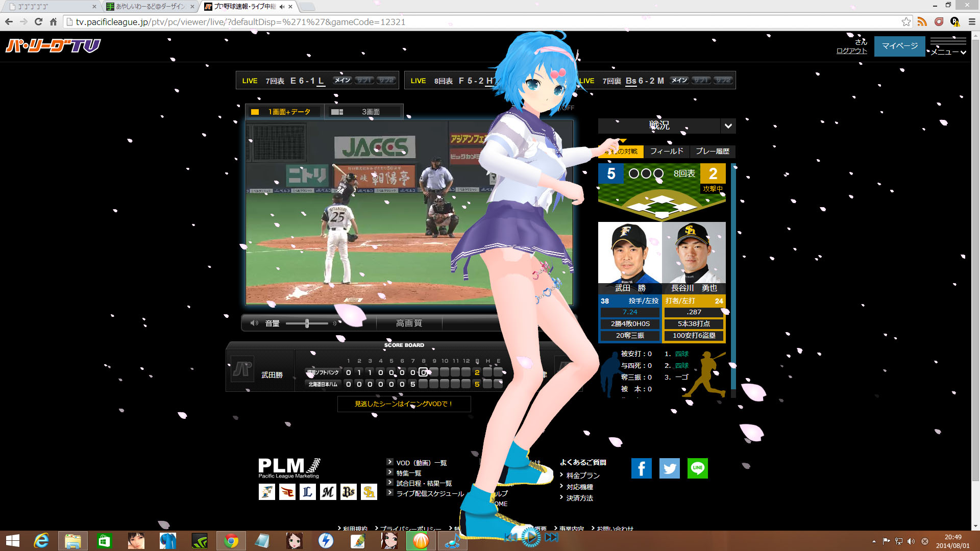Open Internet Explorer from taskbar
This screenshot has height=551, width=980.
pyautogui.click(x=41, y=541)
